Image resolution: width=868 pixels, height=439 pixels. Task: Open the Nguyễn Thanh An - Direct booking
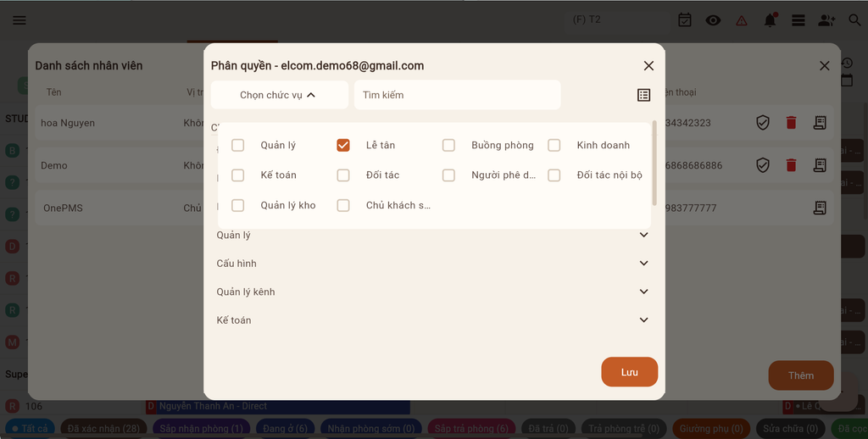pos(278,406)
